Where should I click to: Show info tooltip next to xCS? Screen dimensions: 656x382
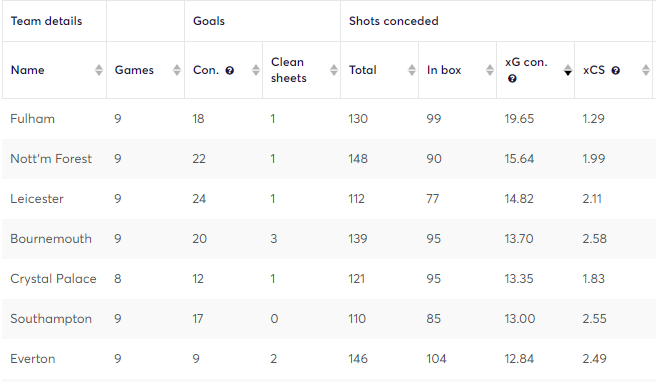click(615, 70)
